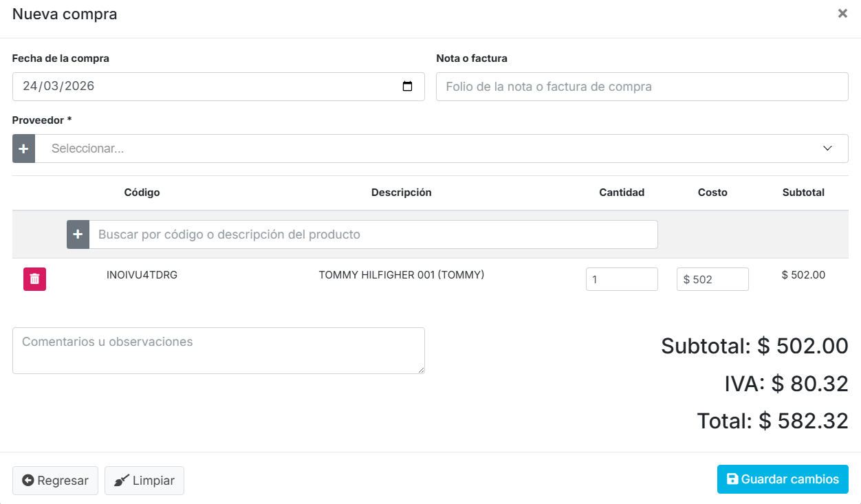
Task: Click the plus icon beside Proveedor
Action: point(23,149)
